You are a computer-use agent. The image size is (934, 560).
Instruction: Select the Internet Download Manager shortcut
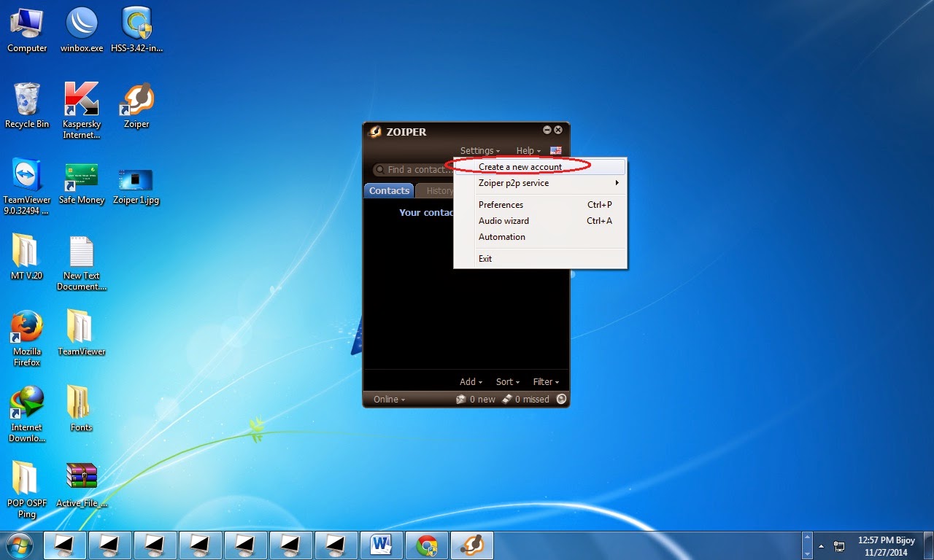(x=27, y=414)
